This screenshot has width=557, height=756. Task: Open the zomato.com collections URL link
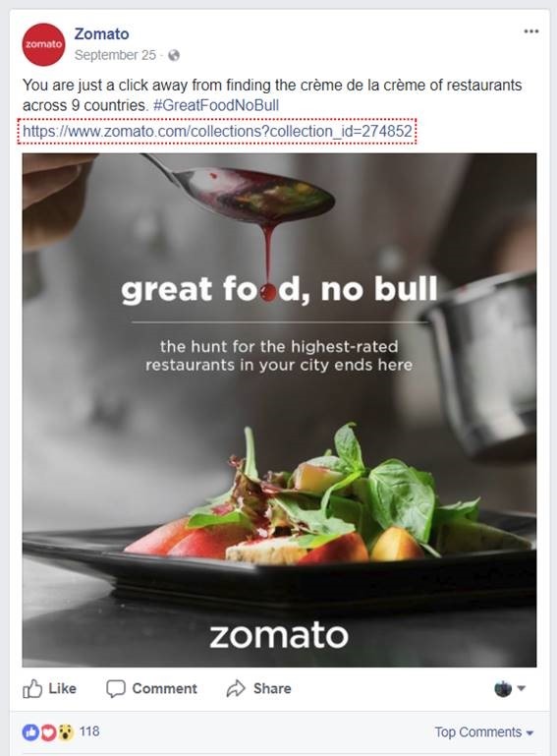[217, 131]
